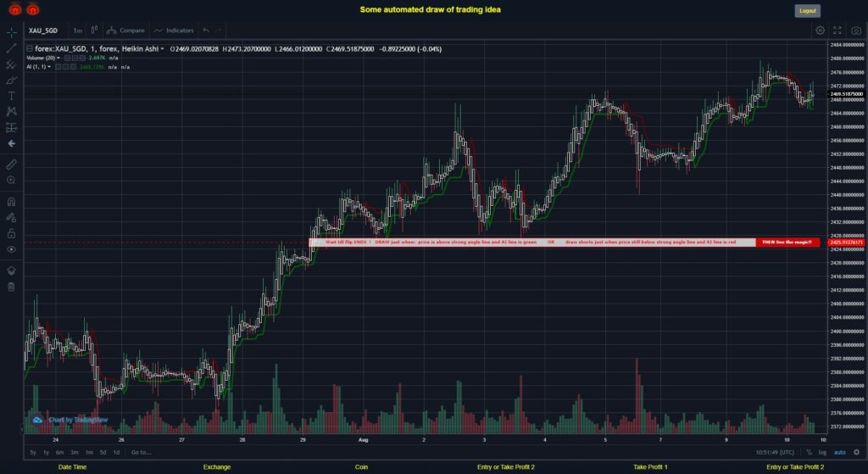Select the 6m time range

(x=60, y=453)
